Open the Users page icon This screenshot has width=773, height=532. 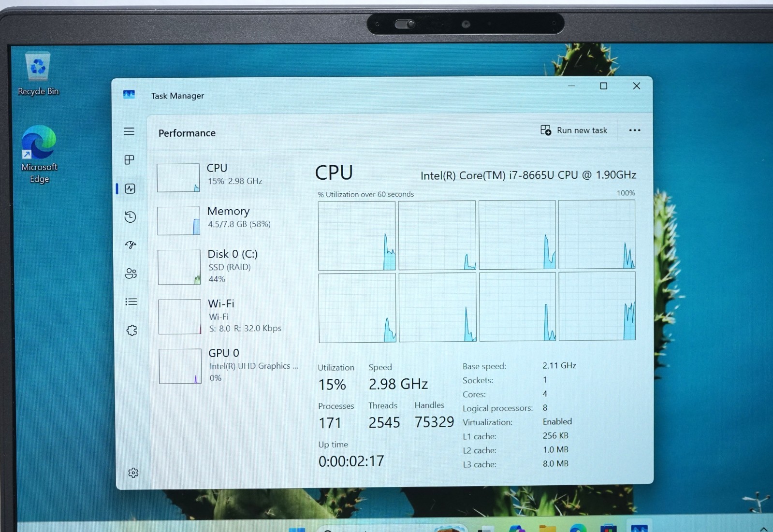coord(131,273)
